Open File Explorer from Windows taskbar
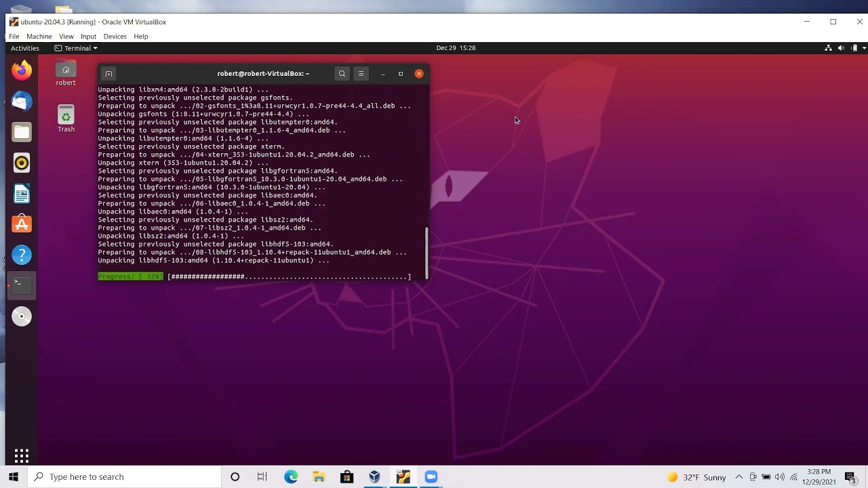This screenshot has height=488, width=868. 319,476
